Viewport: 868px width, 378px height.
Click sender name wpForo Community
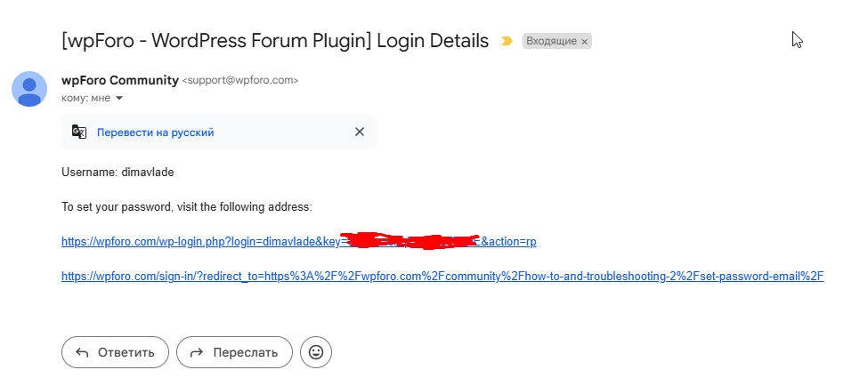120,80
